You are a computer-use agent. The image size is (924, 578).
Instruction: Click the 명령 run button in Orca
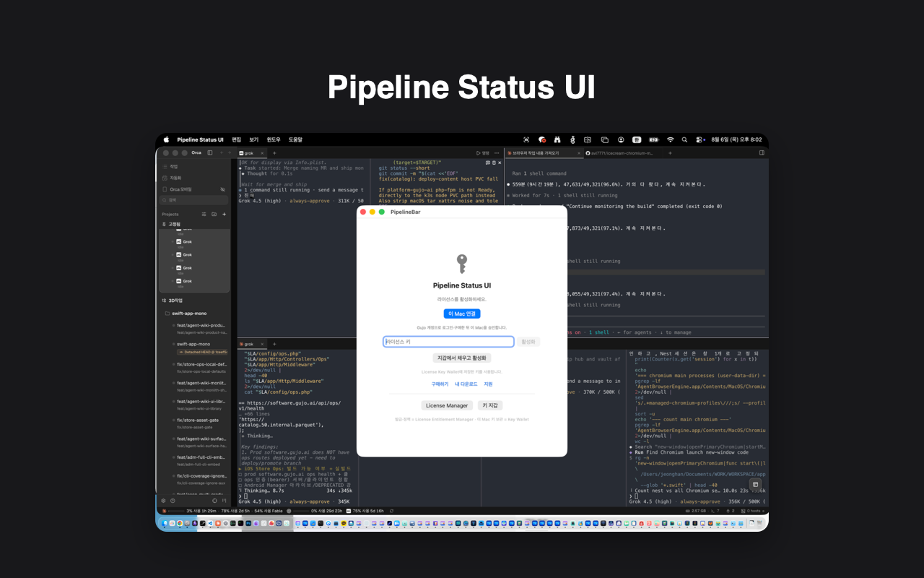tap(483, 153)
